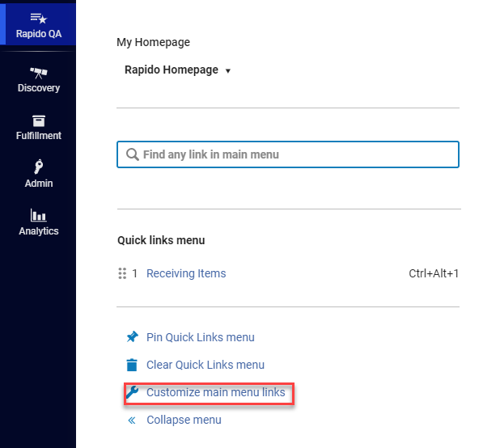Click the double-chevron collapse icon
Viewport: 500px width, 448px height.
tap(133, 420)
